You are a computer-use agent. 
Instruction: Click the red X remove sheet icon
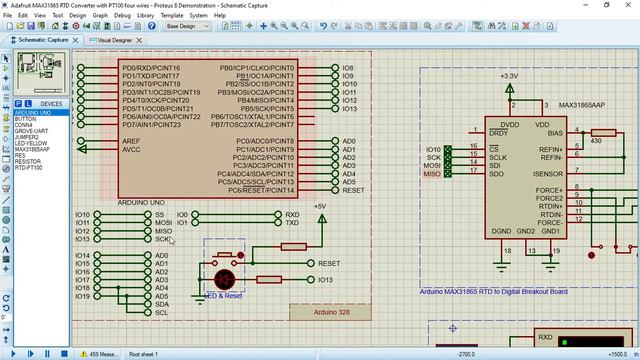[x=526, y=26]
